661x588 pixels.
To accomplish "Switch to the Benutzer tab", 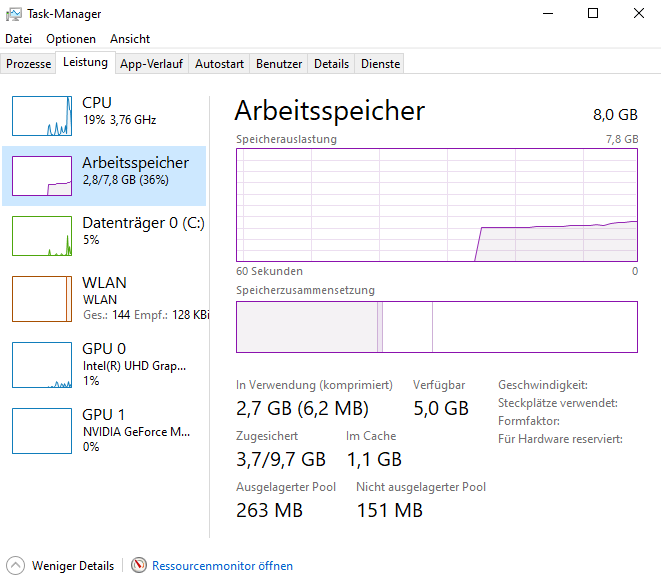I will point(279,64).
